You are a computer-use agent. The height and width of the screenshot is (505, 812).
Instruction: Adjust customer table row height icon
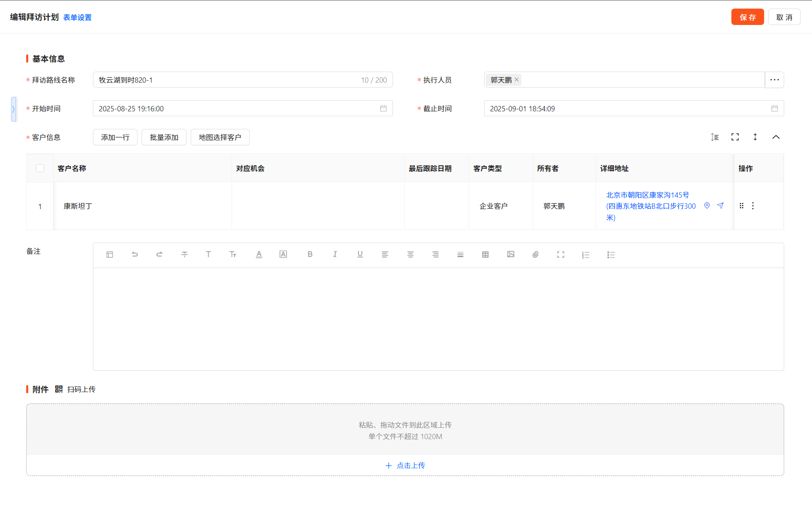715,137
